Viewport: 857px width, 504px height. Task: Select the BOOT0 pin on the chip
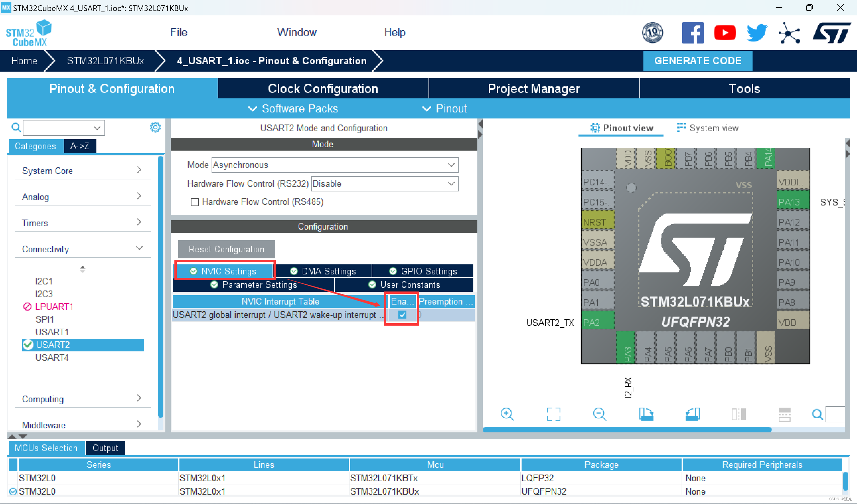(665, 158)
